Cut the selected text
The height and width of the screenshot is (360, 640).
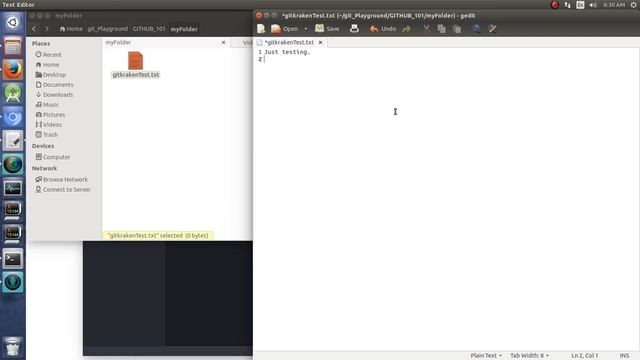point(426,29)
